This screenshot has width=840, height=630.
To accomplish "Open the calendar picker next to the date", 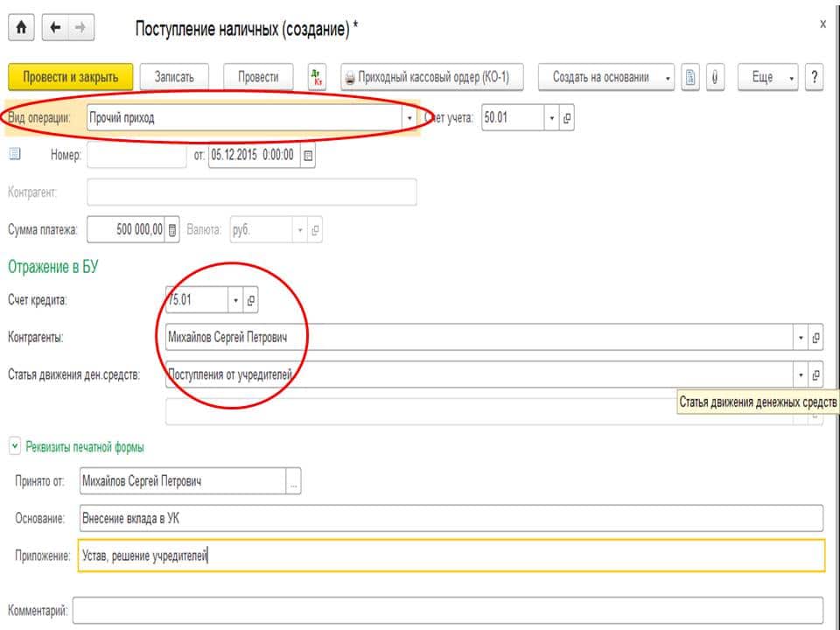I will [308, 156].
